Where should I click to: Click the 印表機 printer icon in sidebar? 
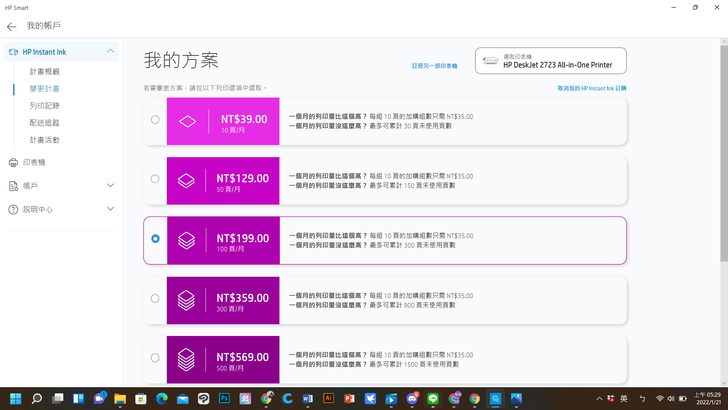click(13, 163)
